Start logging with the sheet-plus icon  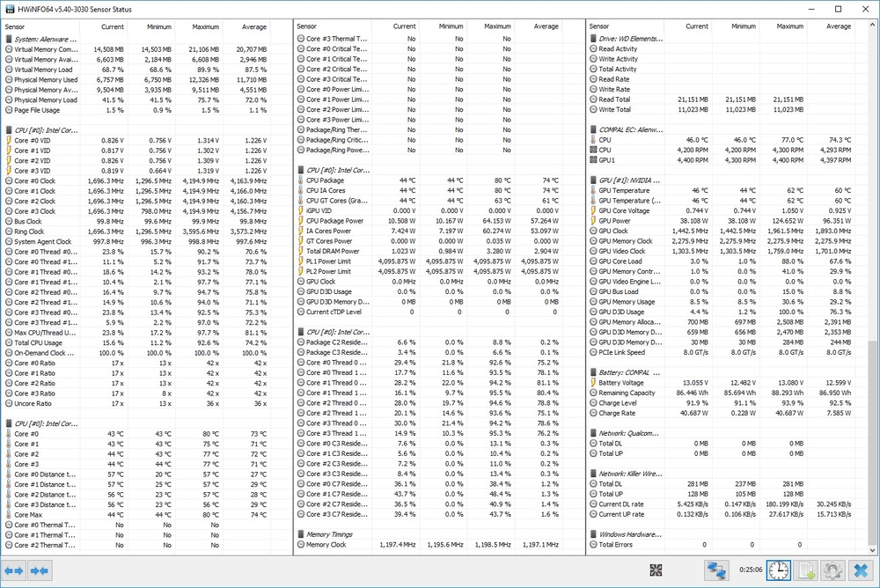(x=806, y=571)
